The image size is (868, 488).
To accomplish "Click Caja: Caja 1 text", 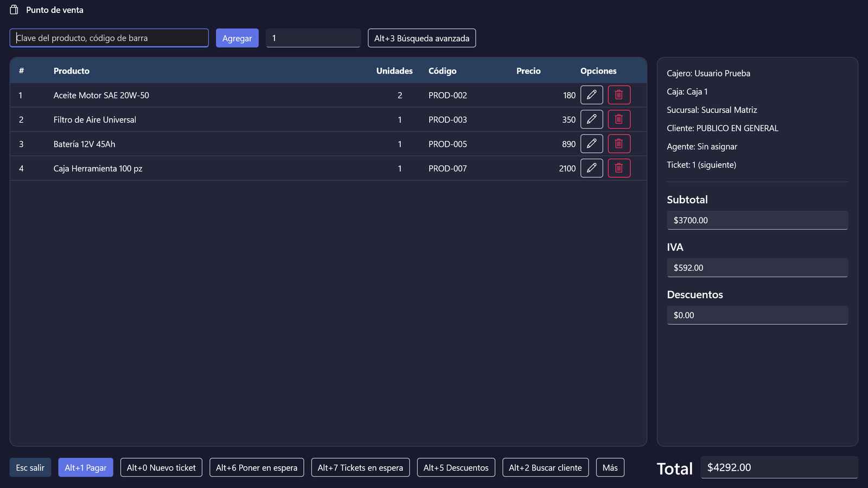I will (x=687, y=92).
